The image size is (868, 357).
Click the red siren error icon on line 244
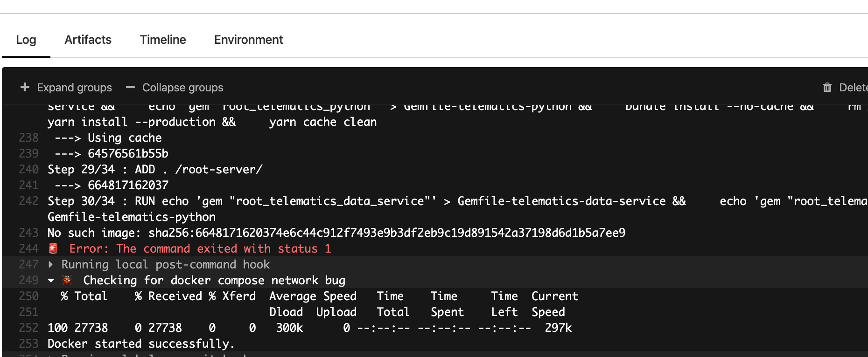(53, 248)
